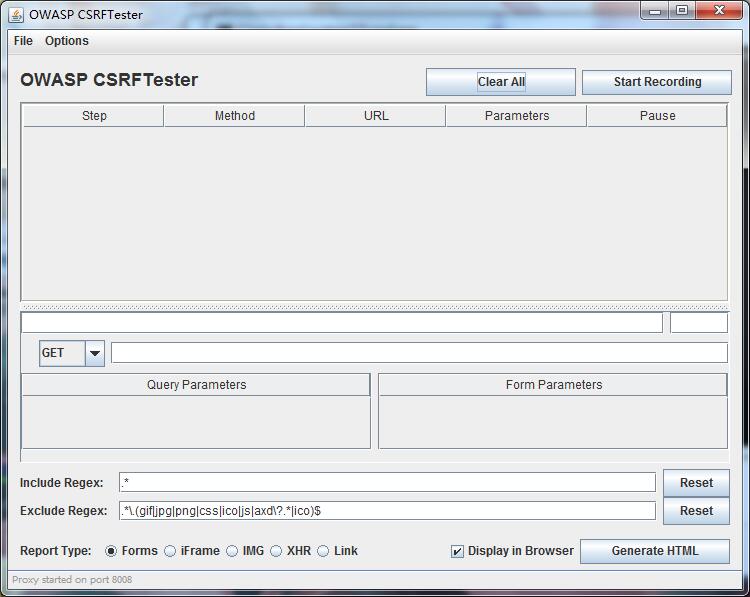The width and height of the screenshot is (750, 597).
Task: Click the URL column header
Action: (x=375, y=116)
